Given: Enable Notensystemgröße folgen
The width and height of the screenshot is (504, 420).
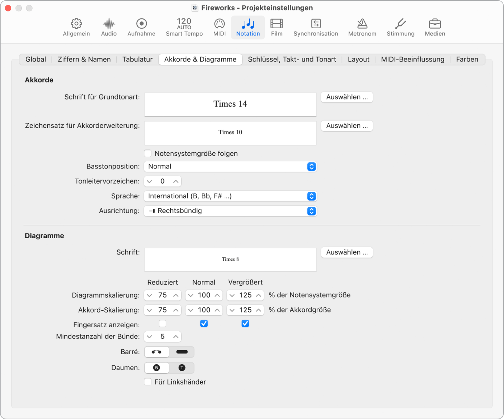Looking at the screenshot, I should 148,153.
